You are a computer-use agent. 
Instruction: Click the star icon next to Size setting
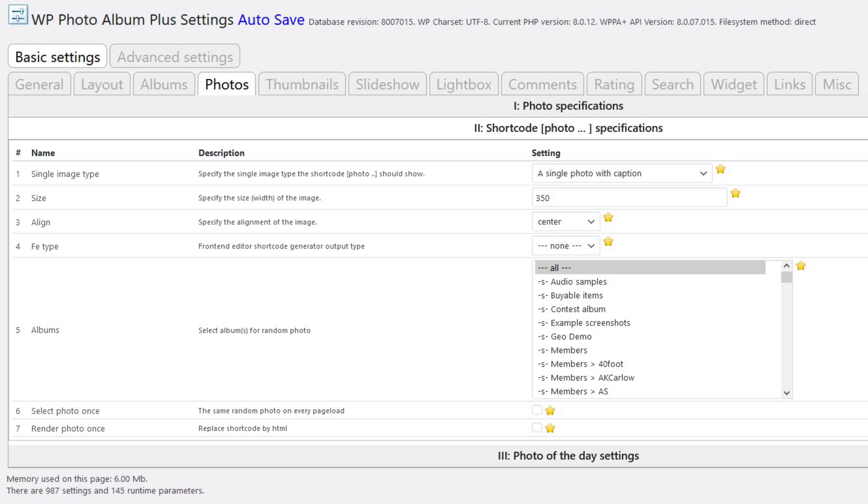[736, 193]
